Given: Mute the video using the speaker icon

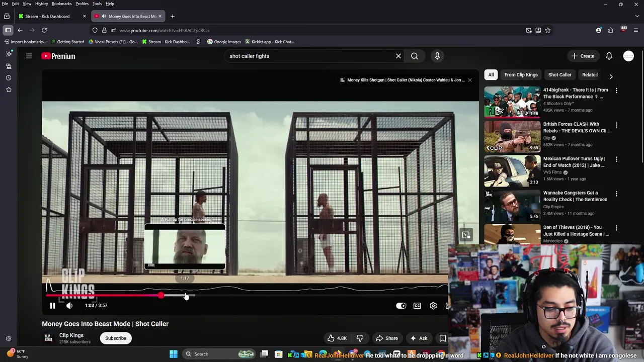Looking at the screenshot, I should tap(69, 306).
